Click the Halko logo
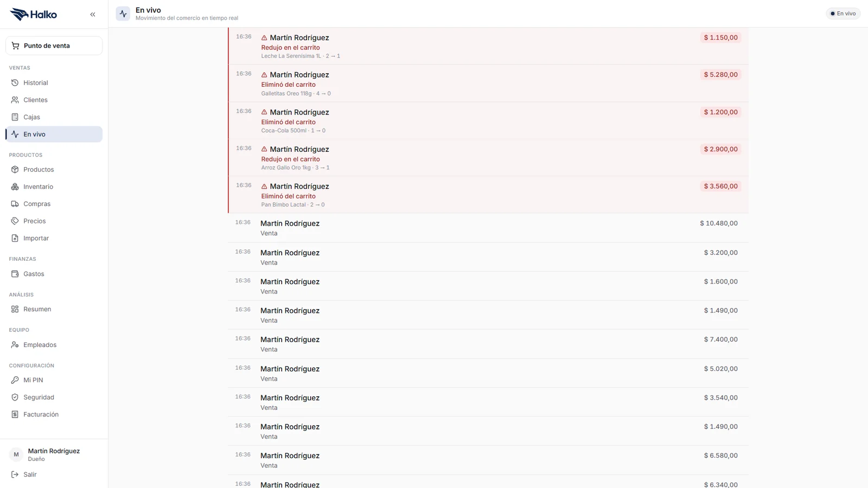 33,15
